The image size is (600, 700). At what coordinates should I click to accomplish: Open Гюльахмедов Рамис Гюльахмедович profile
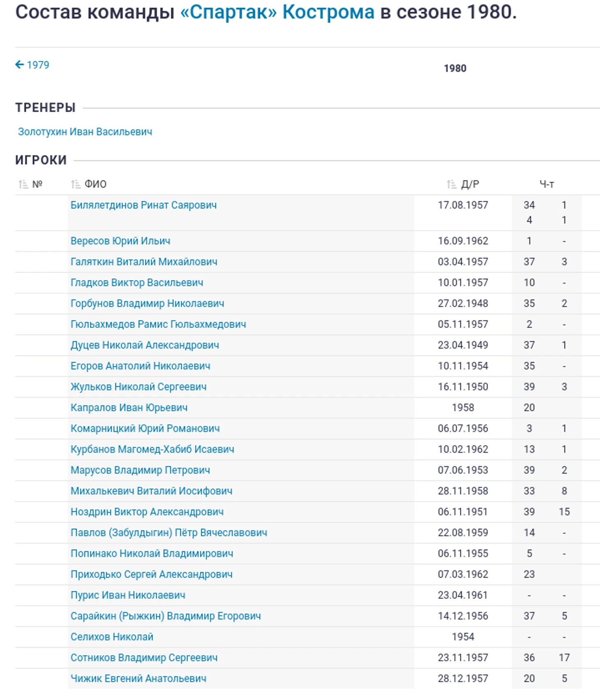(x=158, y=324)
